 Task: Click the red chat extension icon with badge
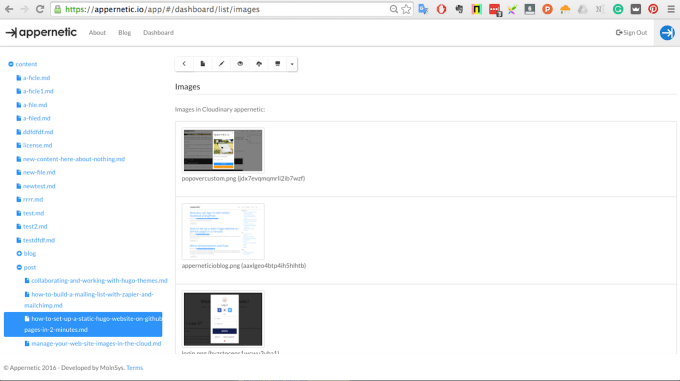[x=494, y=10]
